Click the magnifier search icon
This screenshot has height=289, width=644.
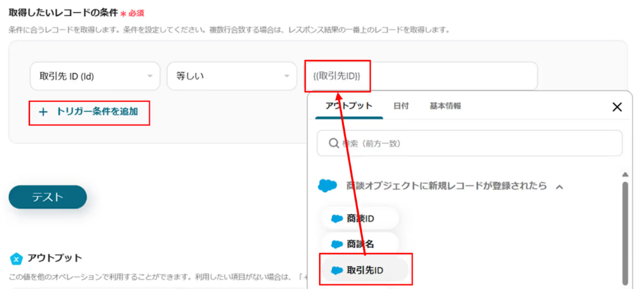tap(334, 143)
